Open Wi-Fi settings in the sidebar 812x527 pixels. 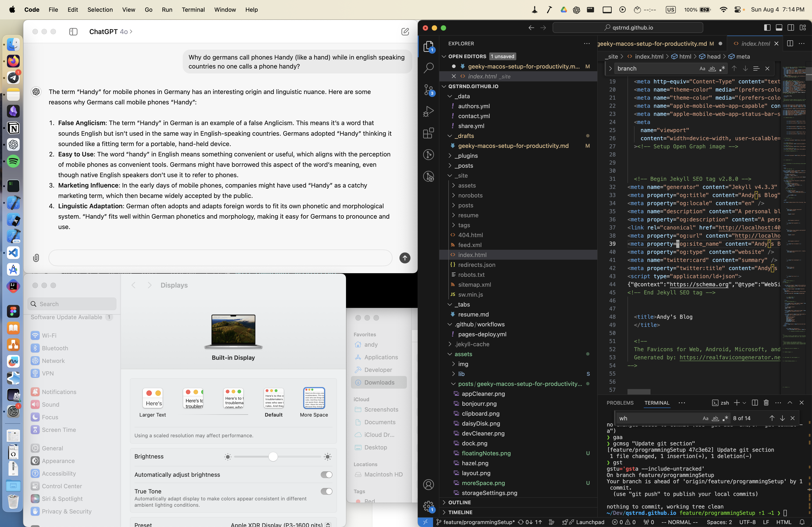49,335
